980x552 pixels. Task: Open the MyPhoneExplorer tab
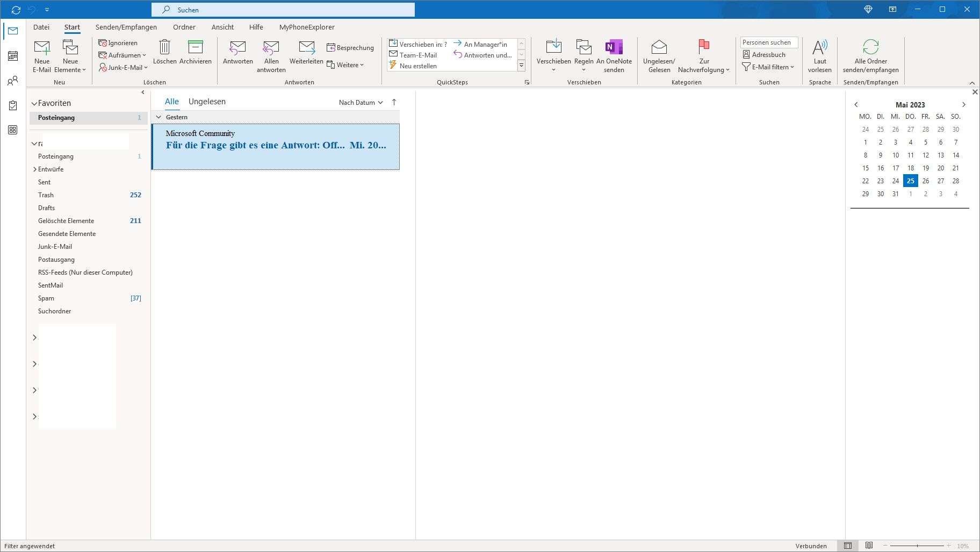click(x=307, y=27)
